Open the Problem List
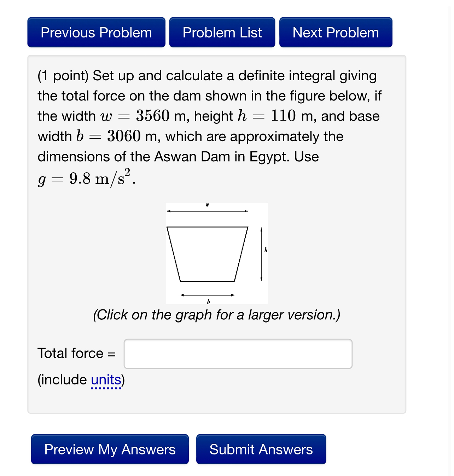454x476 pixels. (222, 33)
